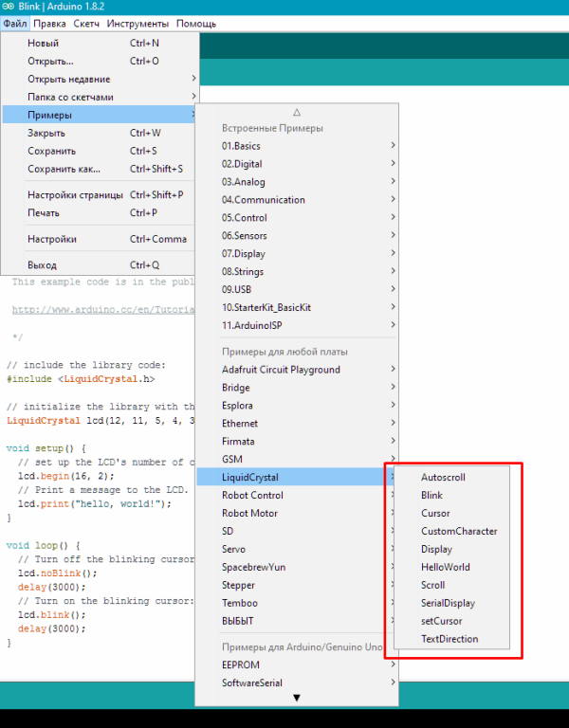The height and width of the screenshot is (728, 569).
Task: Load the Blink LiquidCrystal example
Action: (451, 496)
